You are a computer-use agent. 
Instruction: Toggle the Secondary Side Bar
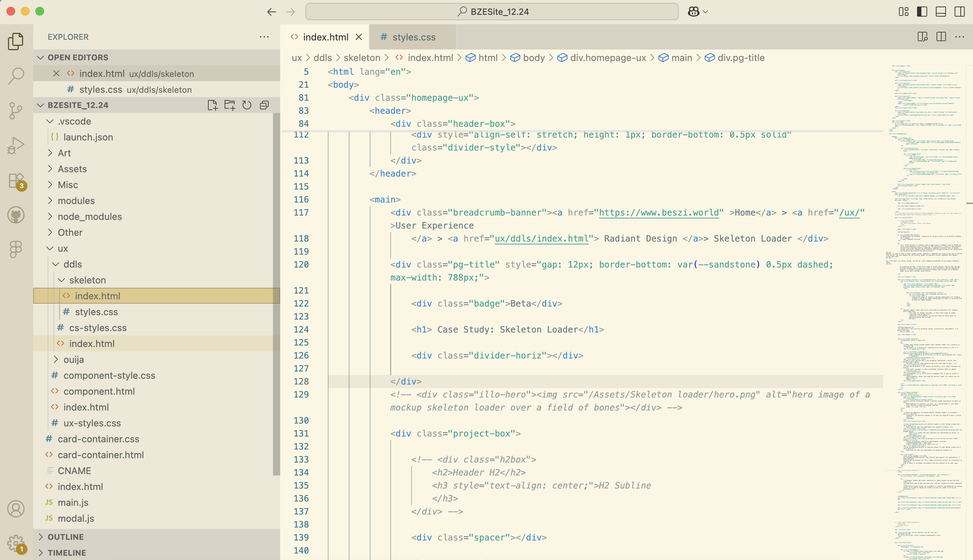(959, 12)
